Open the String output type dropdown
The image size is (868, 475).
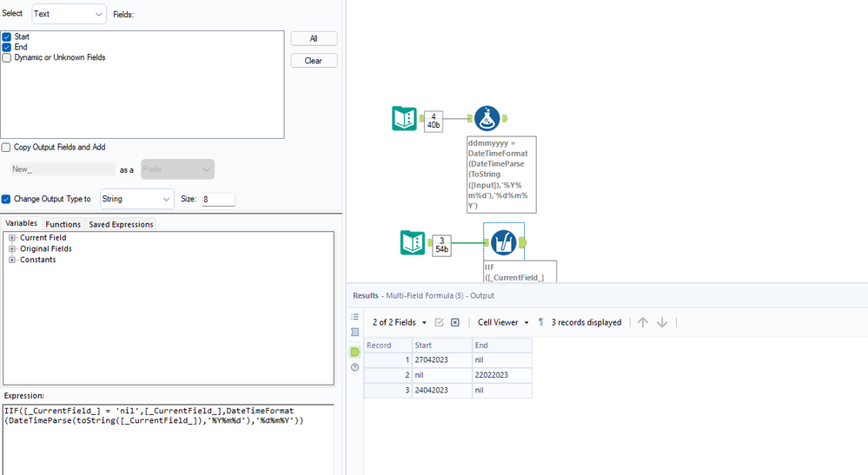(136, 199)
